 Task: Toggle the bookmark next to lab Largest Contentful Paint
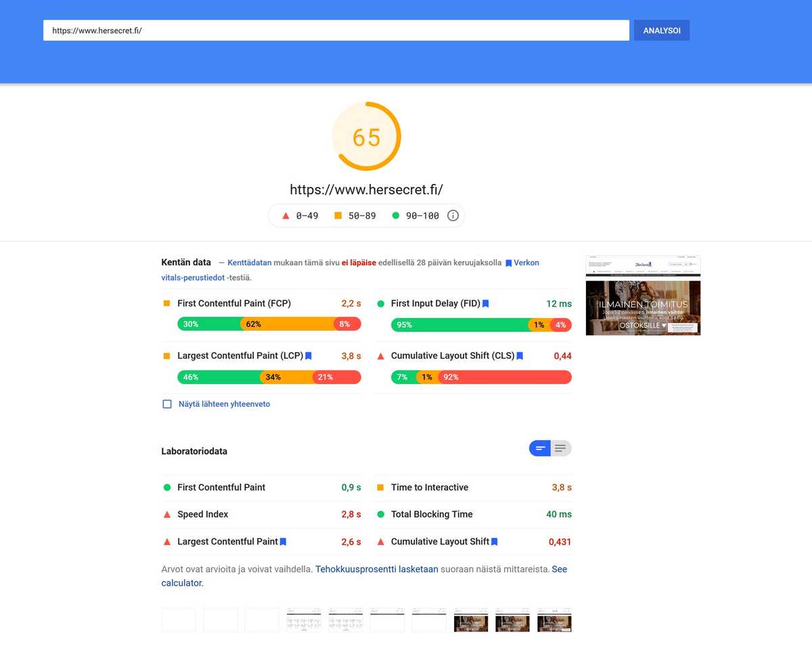(284, 542)
